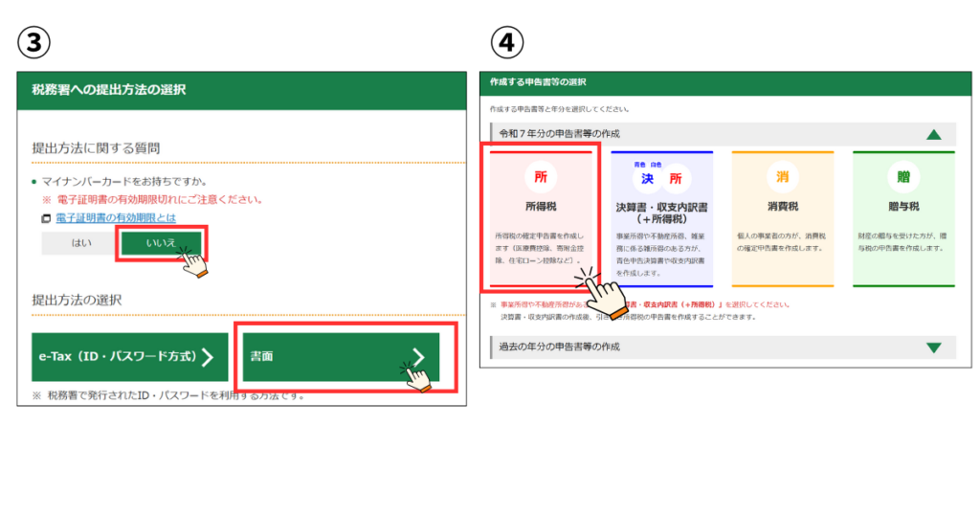Select the 贈与税 card
This screenshot has height=515, width=980.
[x=903, y=219]
